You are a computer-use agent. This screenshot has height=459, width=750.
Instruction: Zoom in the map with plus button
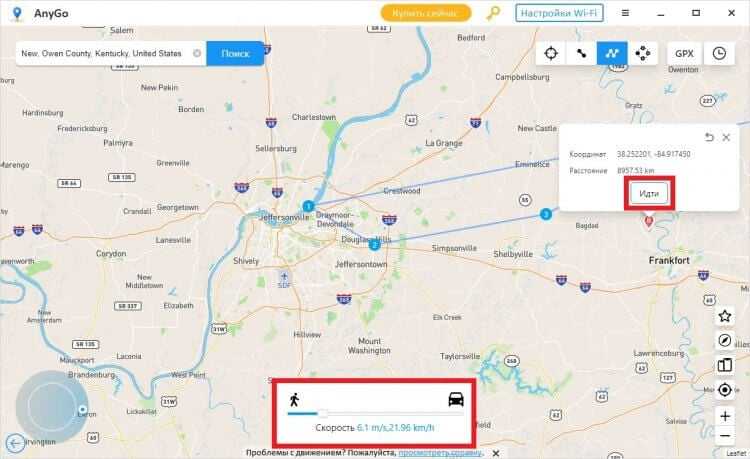(725, 416)
